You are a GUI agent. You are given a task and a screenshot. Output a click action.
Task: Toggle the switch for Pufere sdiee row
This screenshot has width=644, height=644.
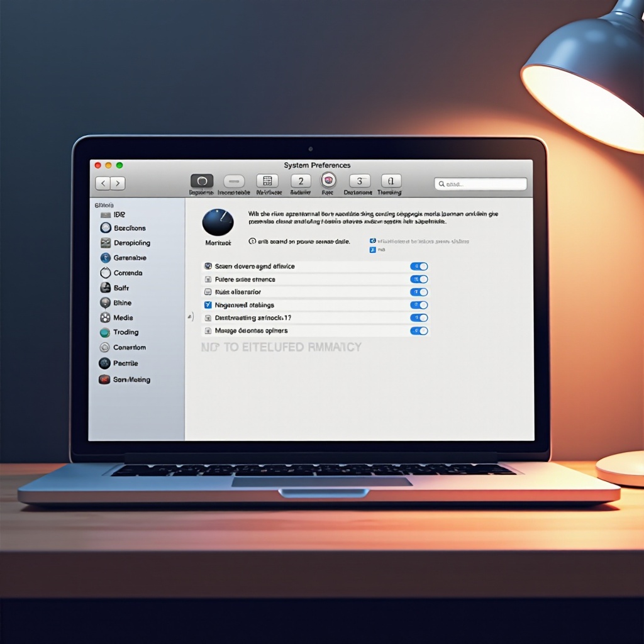point(419,279)
